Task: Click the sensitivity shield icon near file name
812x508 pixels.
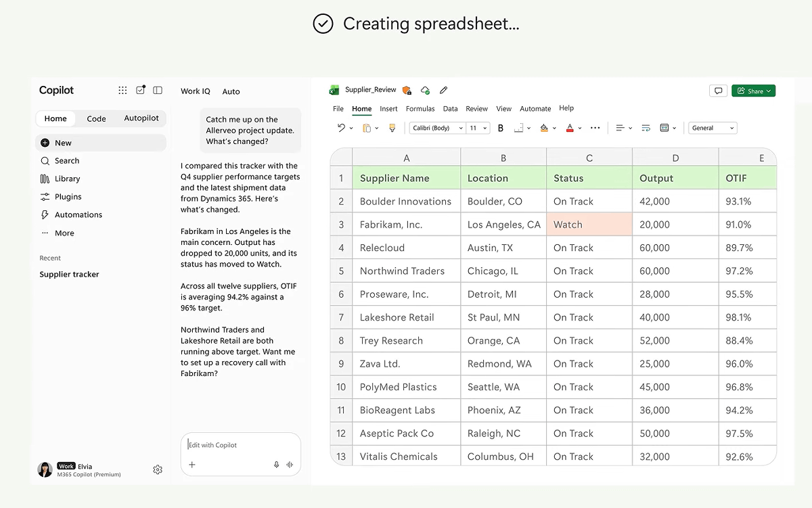Action: [x=407, y=90]
